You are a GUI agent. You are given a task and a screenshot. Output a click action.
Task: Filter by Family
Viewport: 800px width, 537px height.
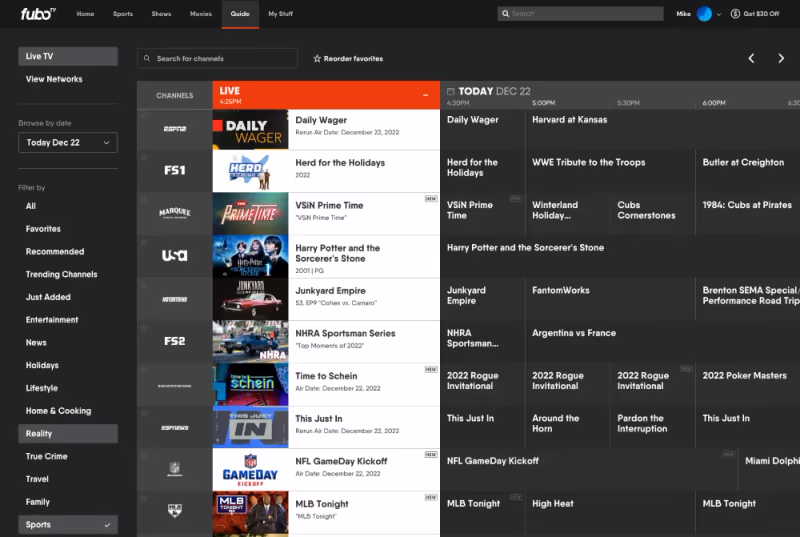point(38,502)
